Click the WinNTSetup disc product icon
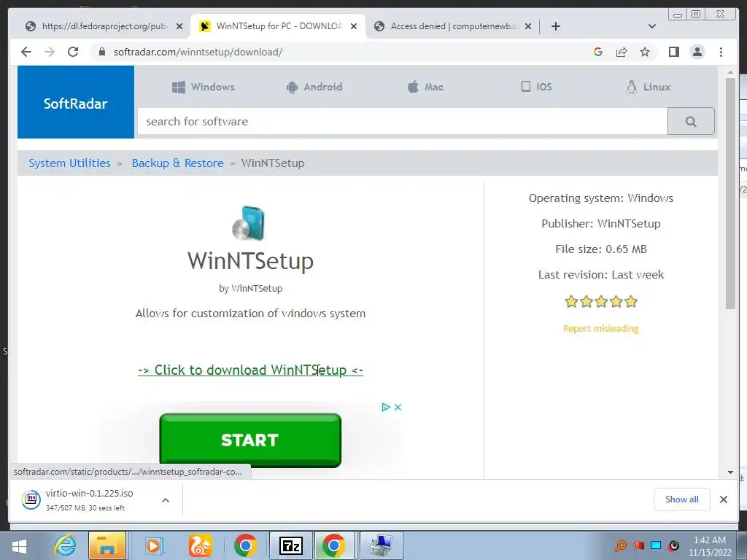 249,223
